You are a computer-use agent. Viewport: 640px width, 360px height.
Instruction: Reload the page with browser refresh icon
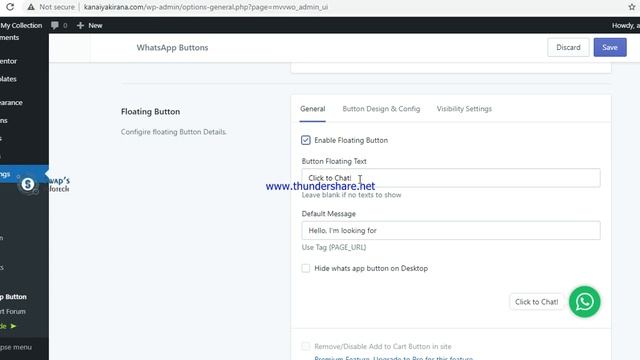point(10,7)
